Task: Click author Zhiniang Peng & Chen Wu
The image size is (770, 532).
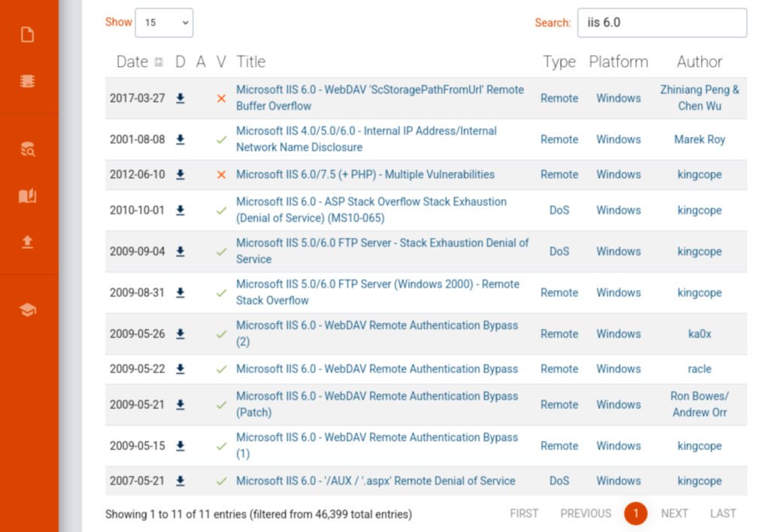Action: (x=700, y=98)
